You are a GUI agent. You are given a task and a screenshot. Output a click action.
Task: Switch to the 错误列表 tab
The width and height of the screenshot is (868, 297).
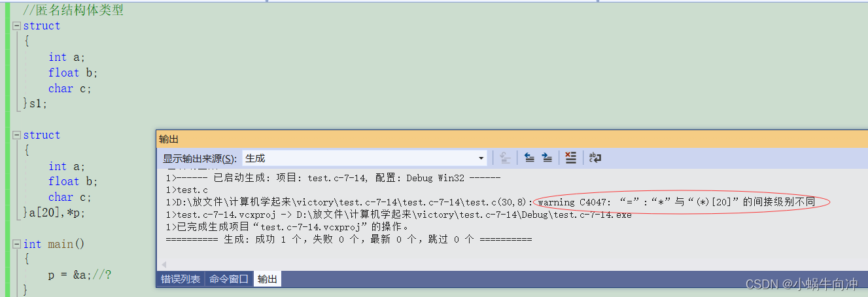click(x=181, y=279)
